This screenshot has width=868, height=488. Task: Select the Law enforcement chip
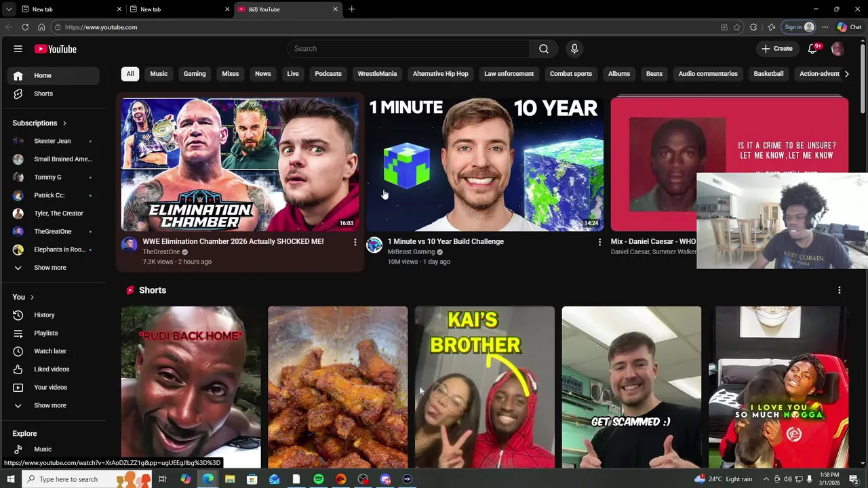(509, 74)
